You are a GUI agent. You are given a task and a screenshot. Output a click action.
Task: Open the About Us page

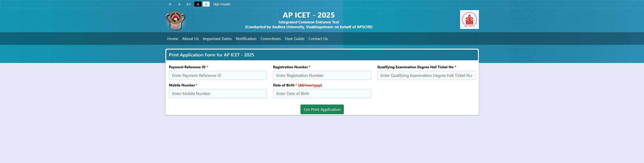coord(191,39)
